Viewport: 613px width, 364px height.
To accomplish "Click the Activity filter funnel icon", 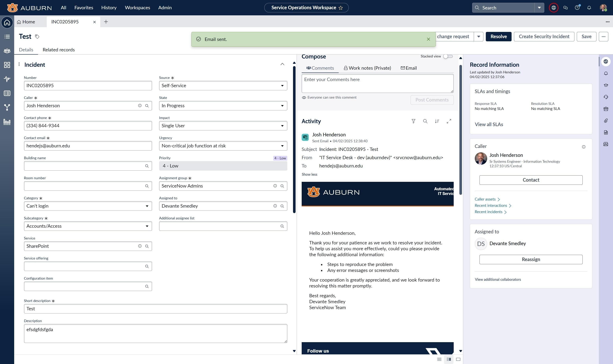I will click(413, 121).
